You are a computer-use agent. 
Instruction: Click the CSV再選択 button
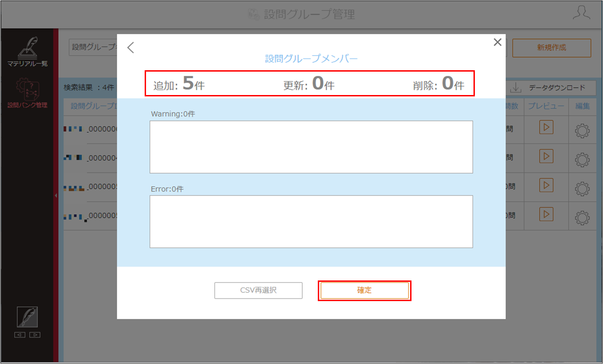(x=258, y=291)
